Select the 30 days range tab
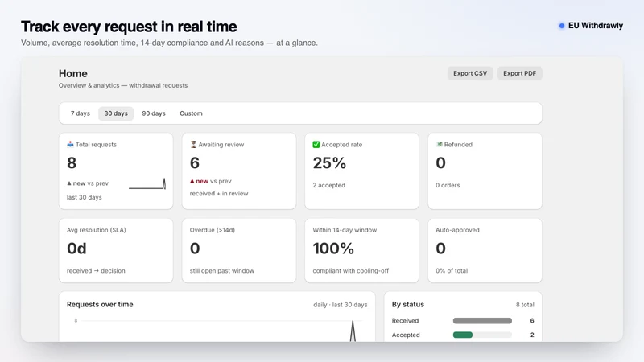This screenshot has height=362, width=644. (x=116, y=113)
